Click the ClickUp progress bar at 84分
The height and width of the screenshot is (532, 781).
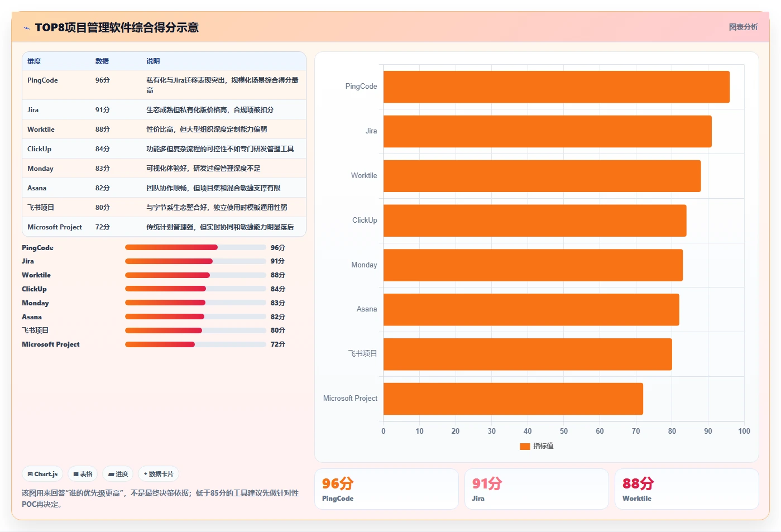point(195,289)
